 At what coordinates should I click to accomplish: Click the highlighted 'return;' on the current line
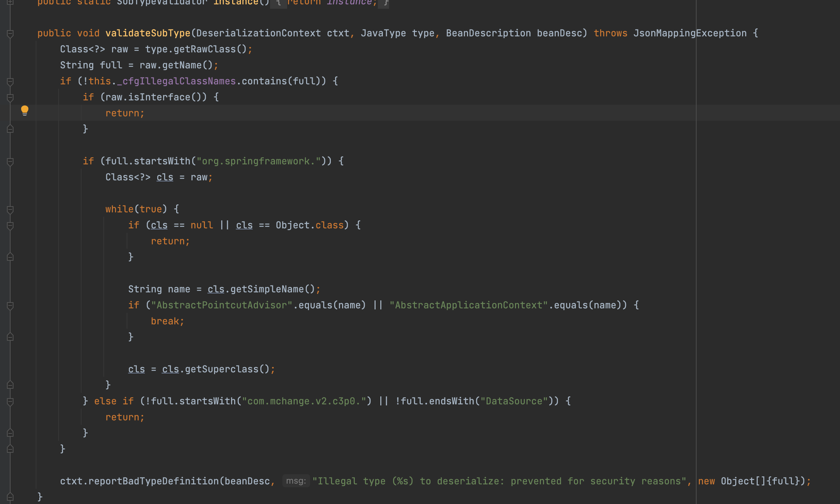click(x=125, y=113)
